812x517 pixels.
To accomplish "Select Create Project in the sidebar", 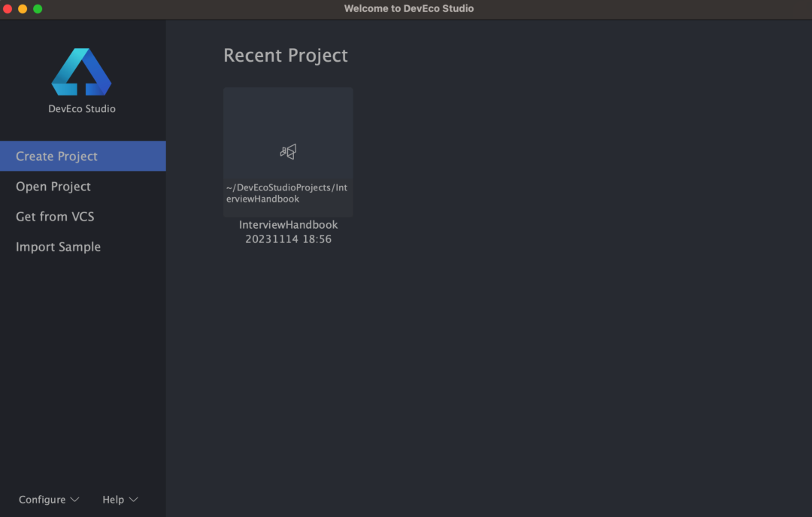I will pyautogui.click(x=83, y=156).
